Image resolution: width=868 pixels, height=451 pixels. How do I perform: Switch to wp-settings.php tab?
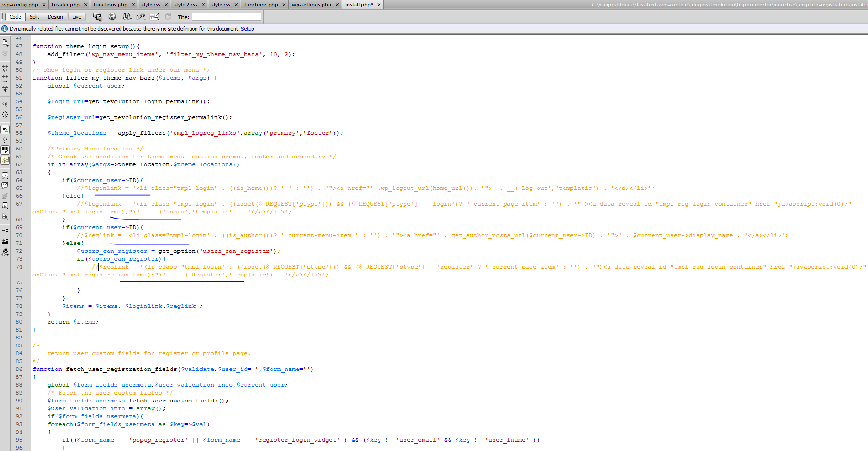coord(311,5)
